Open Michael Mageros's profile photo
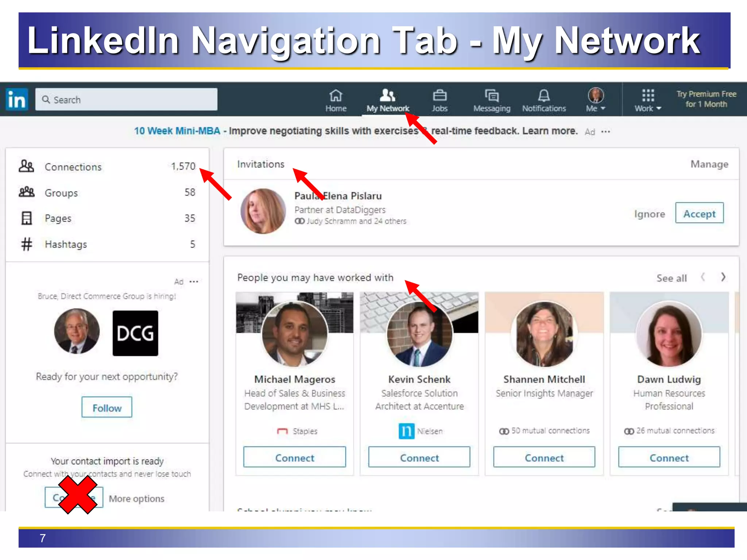747x560 pixels. coord(295,334)
